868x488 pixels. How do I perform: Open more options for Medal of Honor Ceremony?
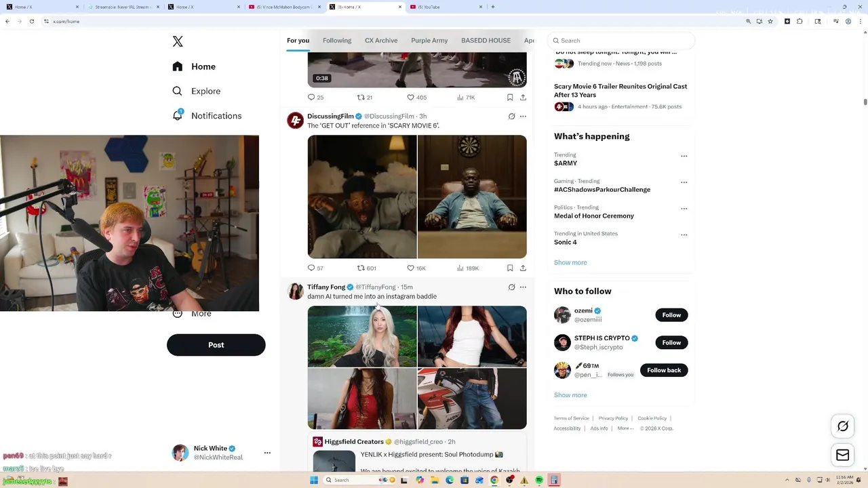point(684,209)
